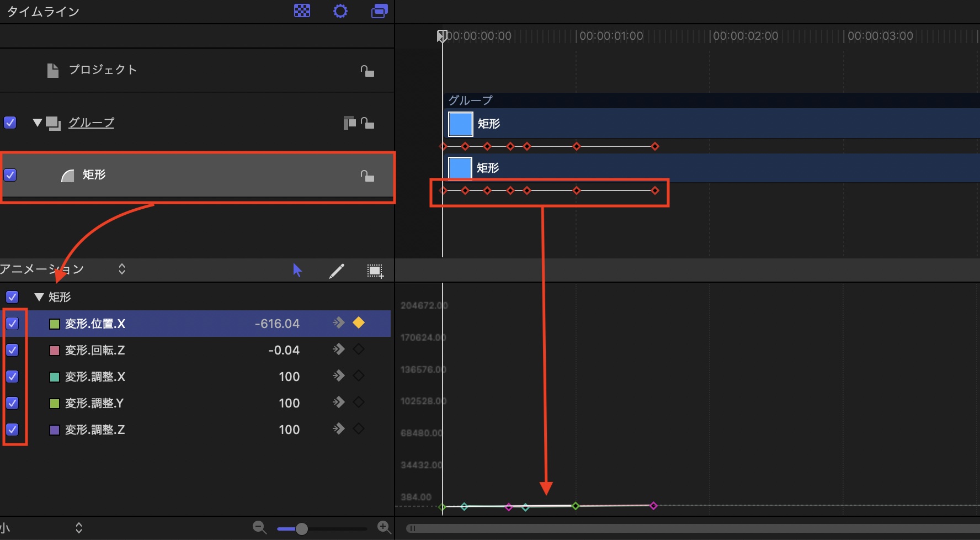Uncheck the 変形.回転.Z parameter checkbox
This screenshot has height=540, width=980.
[x=12, y=350]
